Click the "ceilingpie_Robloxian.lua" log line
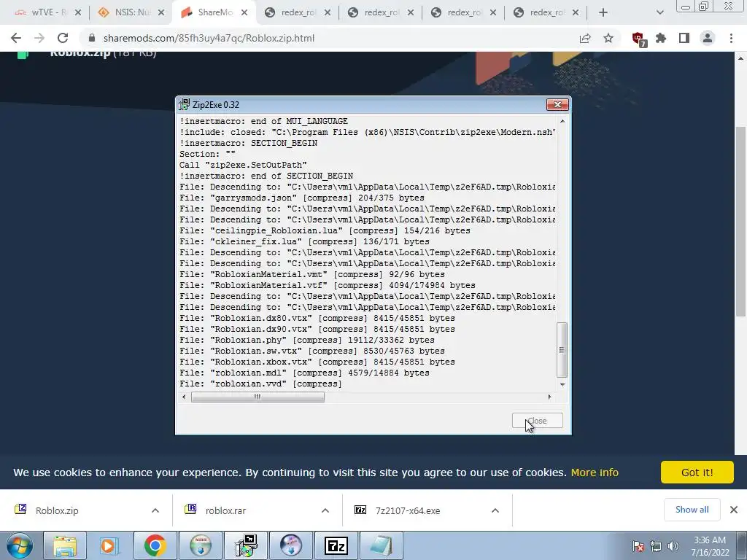 coord(325,230)
